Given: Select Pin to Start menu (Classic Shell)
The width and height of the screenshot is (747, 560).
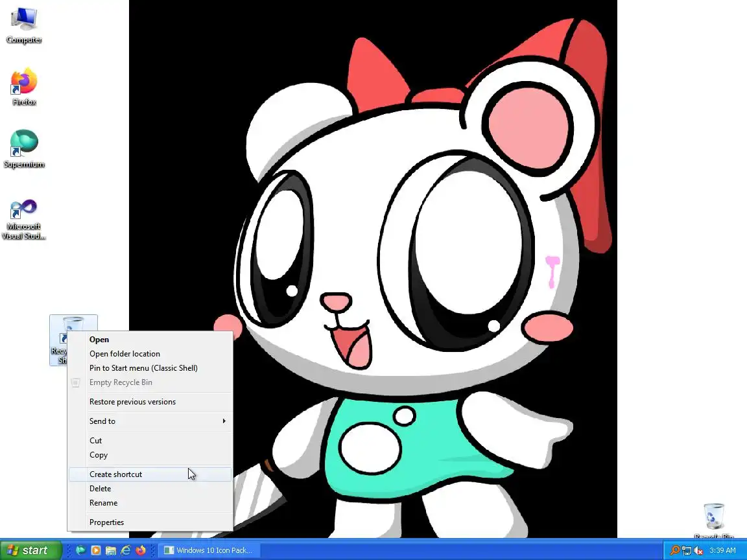Looking at the screenshot, I should click(x=150, y=368).
